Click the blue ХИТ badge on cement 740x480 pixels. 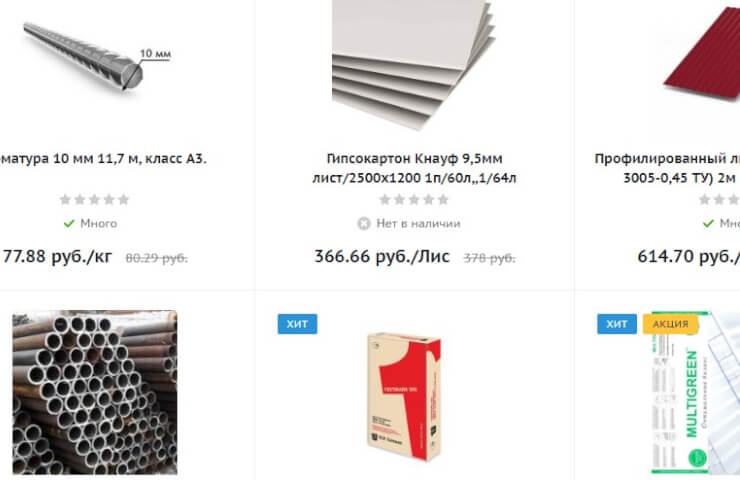[297, 324]
